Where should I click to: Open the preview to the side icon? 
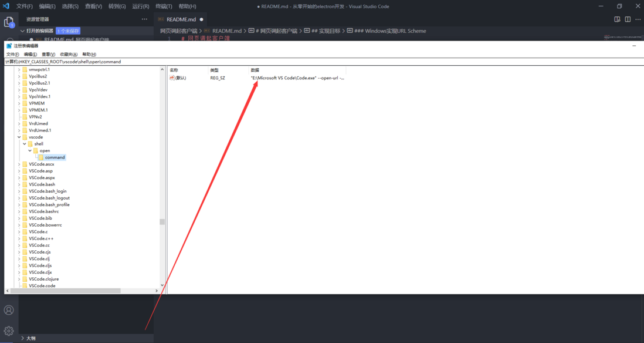point(617,19)
